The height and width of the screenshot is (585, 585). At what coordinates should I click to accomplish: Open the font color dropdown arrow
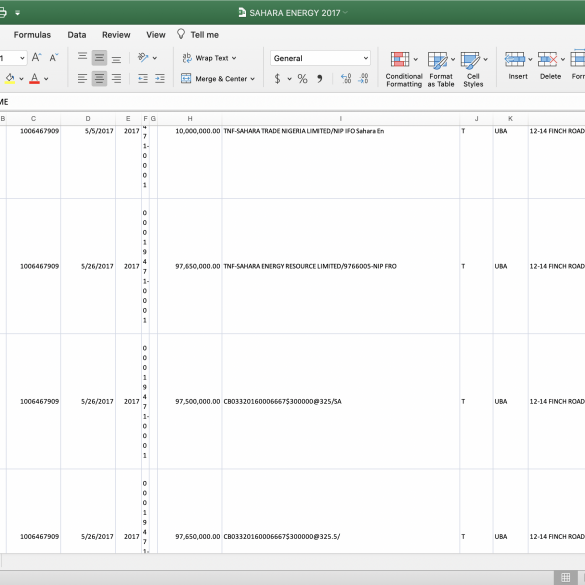pyautogui.click(x=46, y=79)
